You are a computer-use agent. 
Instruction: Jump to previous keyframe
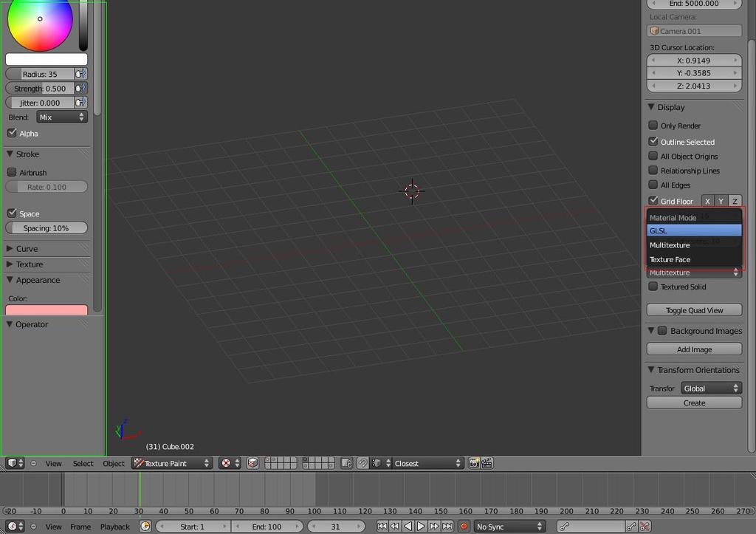(x=395, y=527)
